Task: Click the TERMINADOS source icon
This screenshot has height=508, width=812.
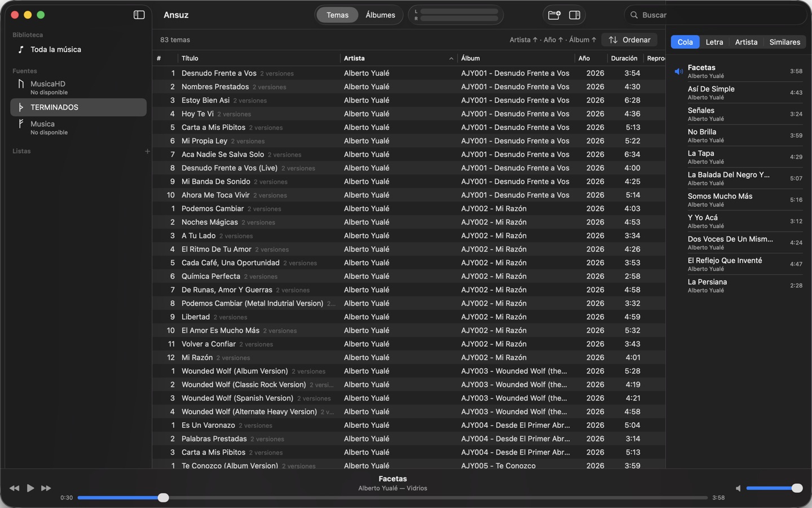Action: 21,107
